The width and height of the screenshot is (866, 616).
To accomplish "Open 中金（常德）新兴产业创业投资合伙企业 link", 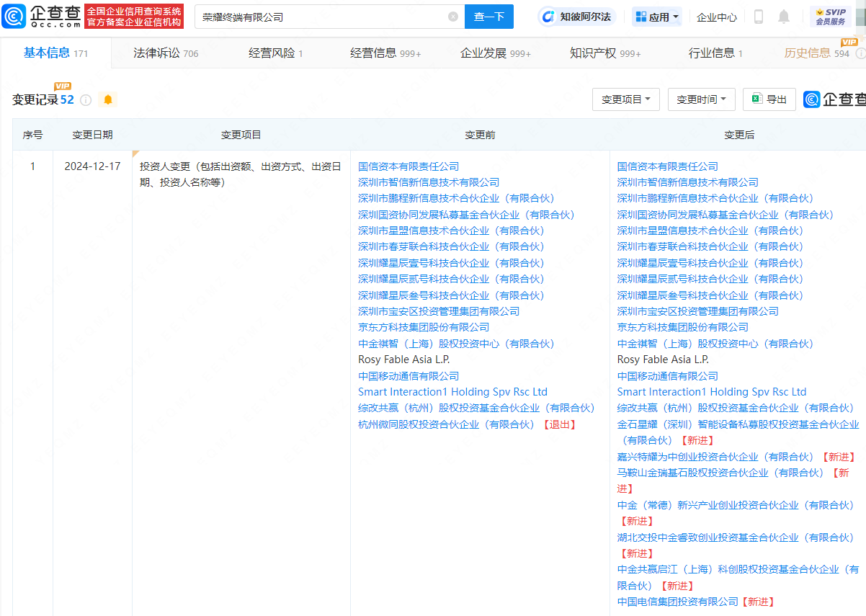I will (x=736, y=505).
